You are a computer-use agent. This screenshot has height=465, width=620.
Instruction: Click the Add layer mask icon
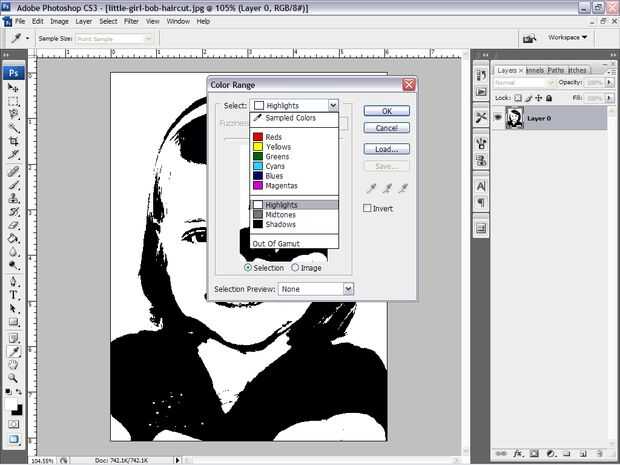tap(534, 454)
